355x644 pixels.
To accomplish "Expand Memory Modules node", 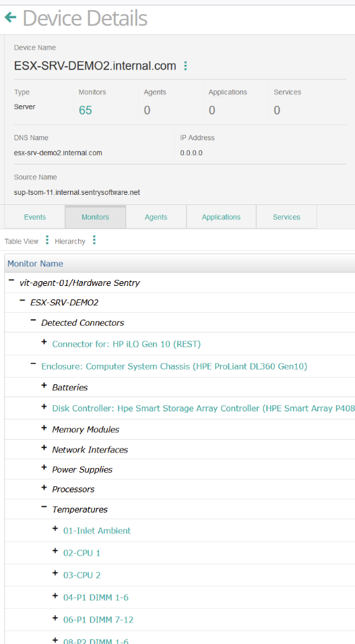I will pos(44,428).
